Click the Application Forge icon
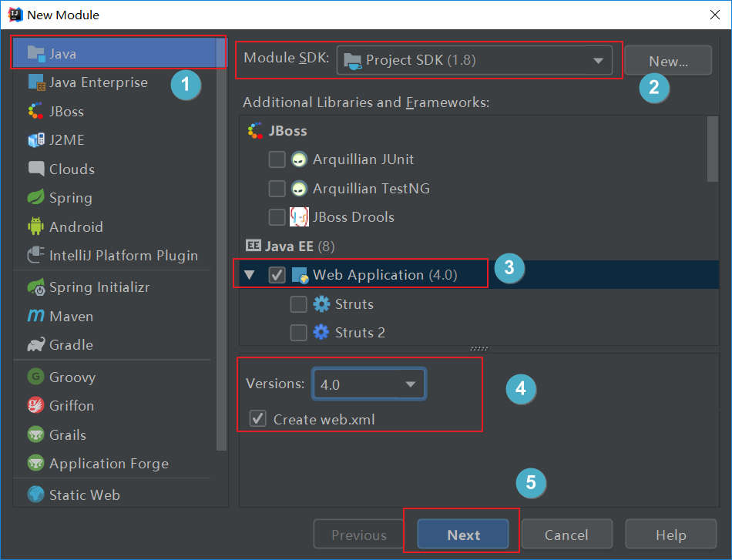The height and width of the screenshot is (560, 732). tap(36, 463)
